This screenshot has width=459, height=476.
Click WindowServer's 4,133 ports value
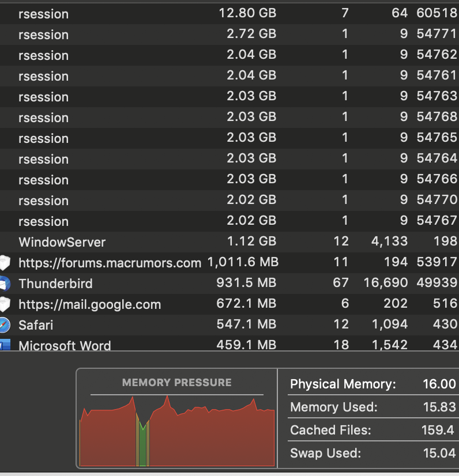tap(389, 241)
